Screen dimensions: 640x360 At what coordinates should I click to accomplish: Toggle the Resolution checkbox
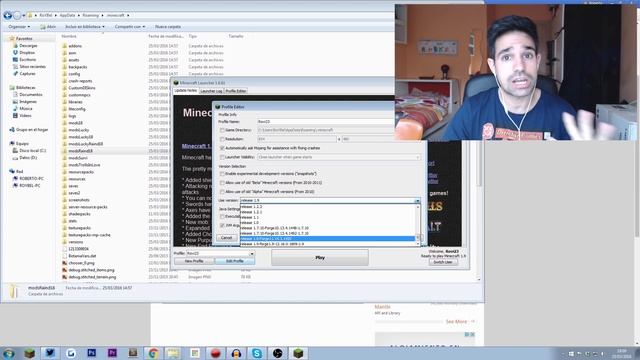222,139
